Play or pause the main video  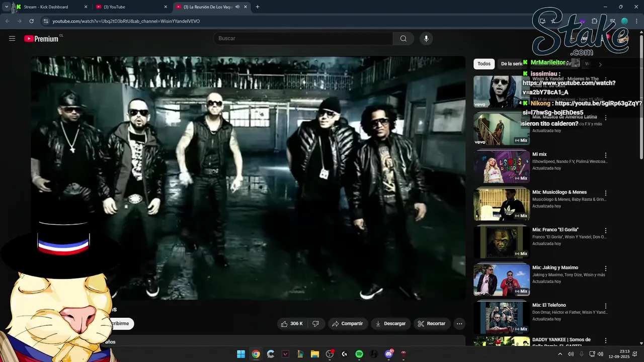pyautogui.click(x=248, y=178)
